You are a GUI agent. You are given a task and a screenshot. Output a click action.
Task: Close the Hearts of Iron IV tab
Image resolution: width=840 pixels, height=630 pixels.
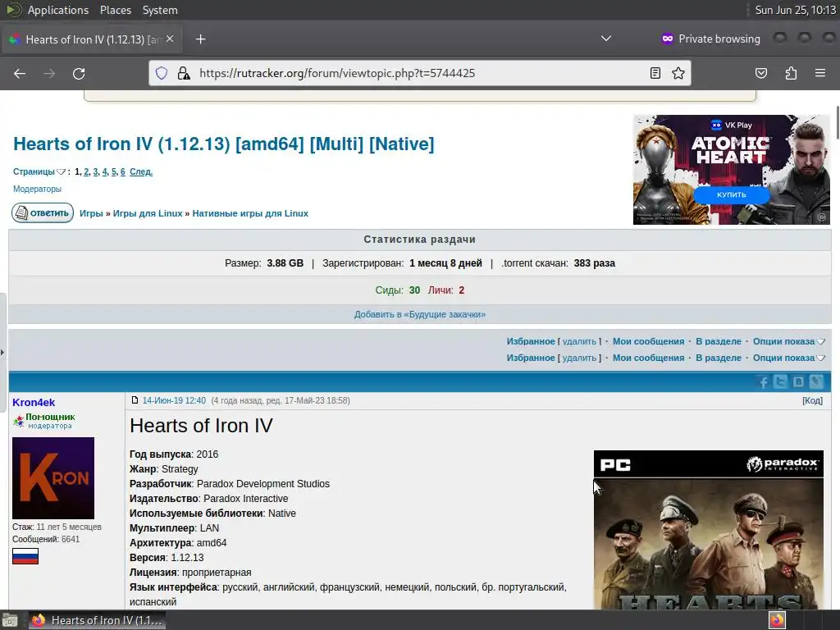tap(170, 39)
